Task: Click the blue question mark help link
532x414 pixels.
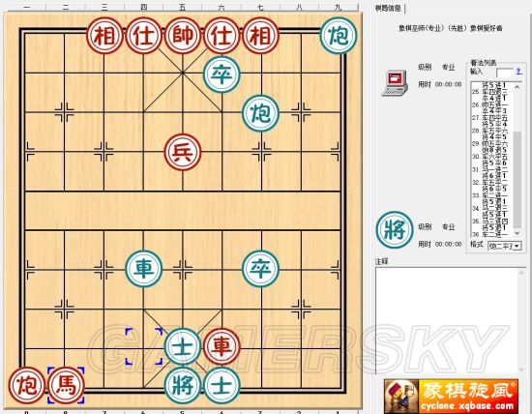Action: click(518, 72)
